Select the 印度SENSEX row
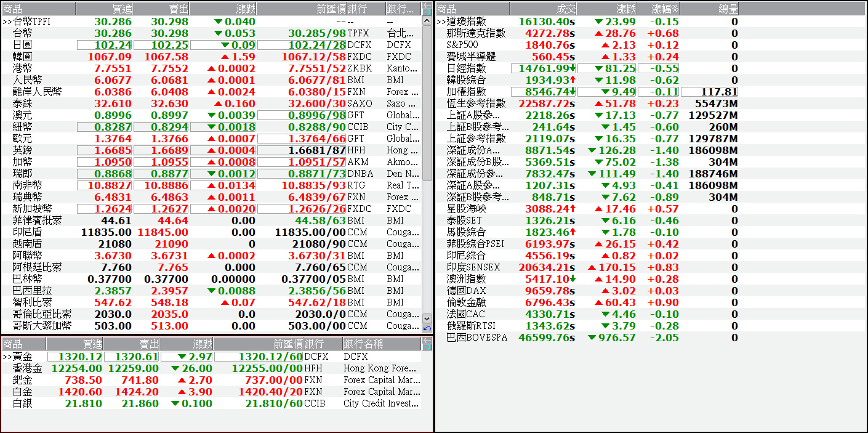This screenshot has width=868, height=433. (587, 267)
